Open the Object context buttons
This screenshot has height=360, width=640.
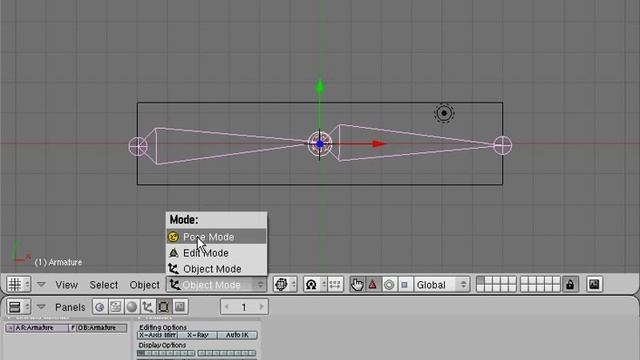click(x=148, y=307)
